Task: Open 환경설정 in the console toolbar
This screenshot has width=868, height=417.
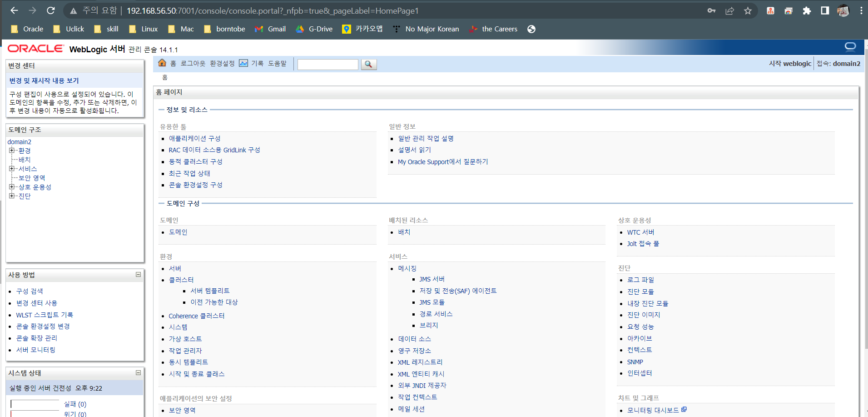Action: 222,63
